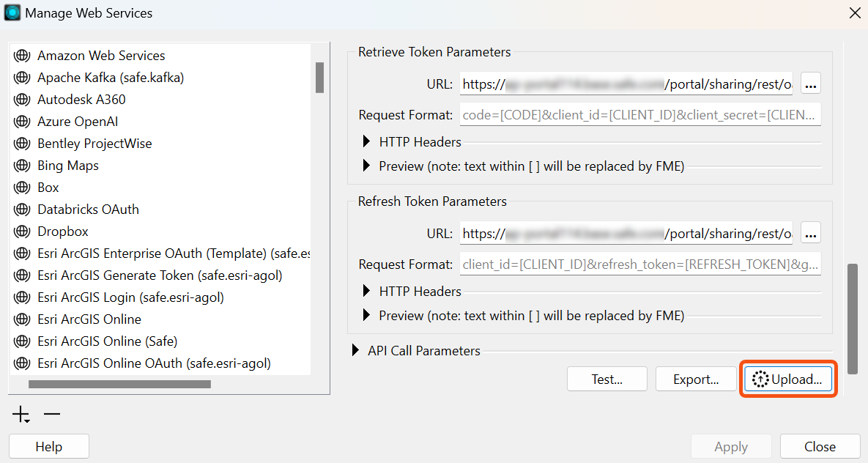Click the globe icon beside Bentley ProjectWise
The width and height of the screenshot is (868, 463).
pos(22,144)
